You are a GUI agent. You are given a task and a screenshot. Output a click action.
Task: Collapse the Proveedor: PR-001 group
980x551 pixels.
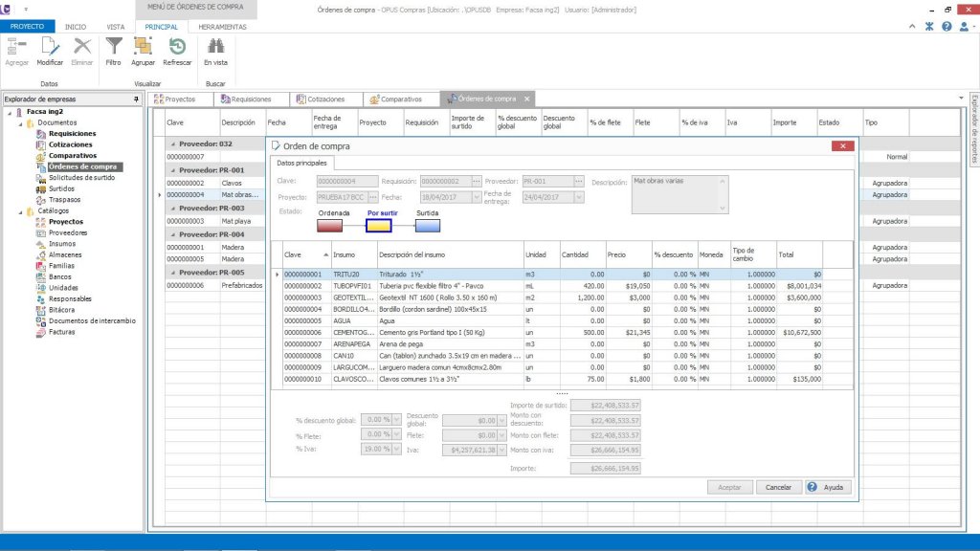[x=173, y=169]
